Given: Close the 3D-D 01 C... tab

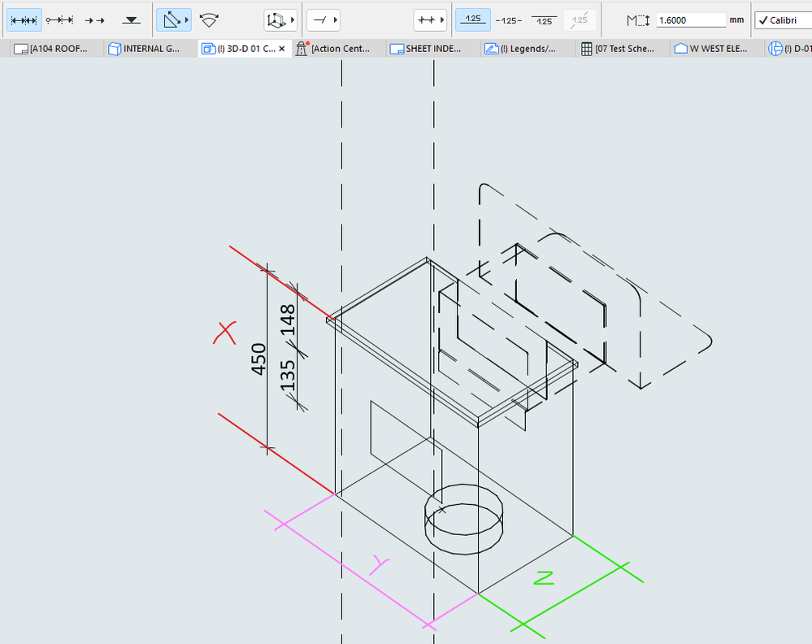Looking at the screenshot, I should 282,49.
